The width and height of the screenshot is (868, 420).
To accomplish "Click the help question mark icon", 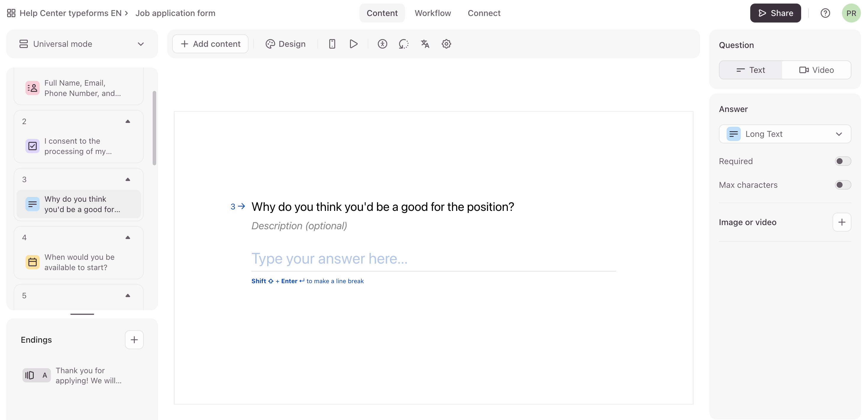I will pos(825,13).
